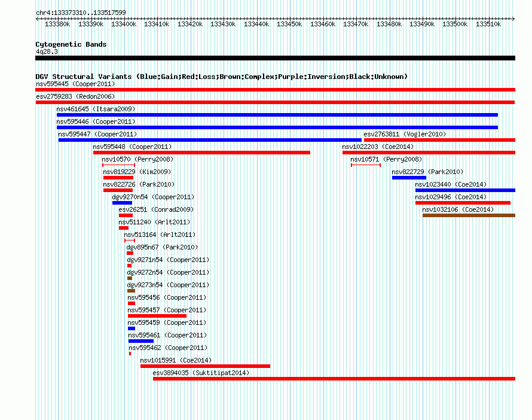Screen dimensions: 532x420
Task: Click the chr4:133373310..133517599 coordinate text
Action: [81, 13]
